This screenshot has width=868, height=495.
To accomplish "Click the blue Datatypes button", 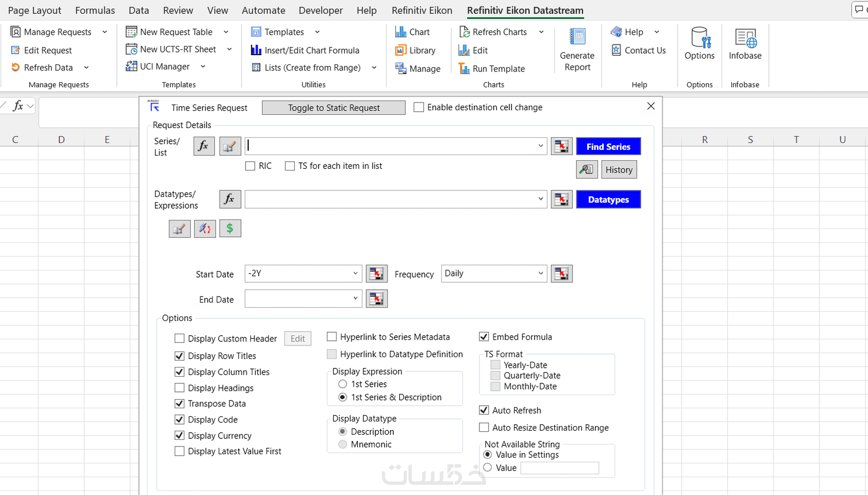I will pyautogui.click(x=609, y=200).
